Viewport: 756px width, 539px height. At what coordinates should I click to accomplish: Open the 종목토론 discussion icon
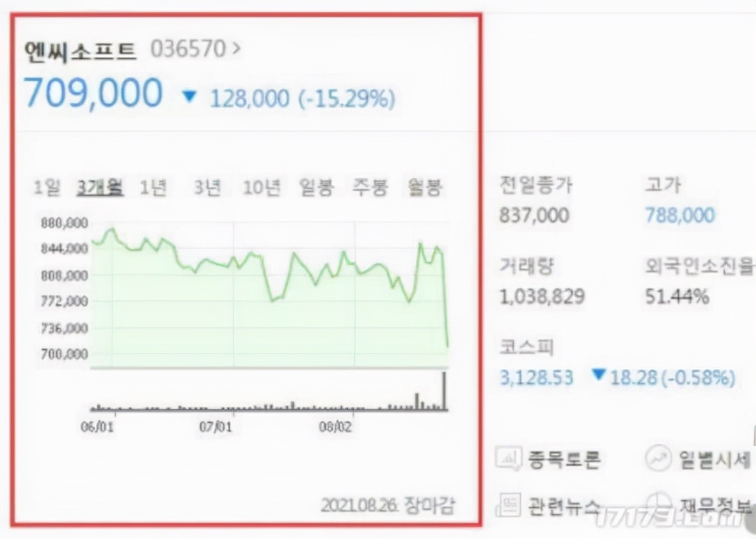(x=509, y=459)
